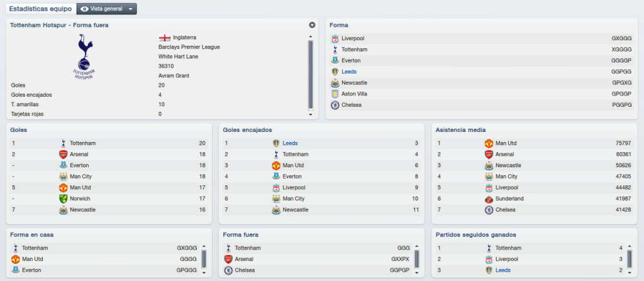The width and height of the screenshot is (644, 281).
Task: Expand the Tottenham panel options arrow
Action: pos(312,25)
